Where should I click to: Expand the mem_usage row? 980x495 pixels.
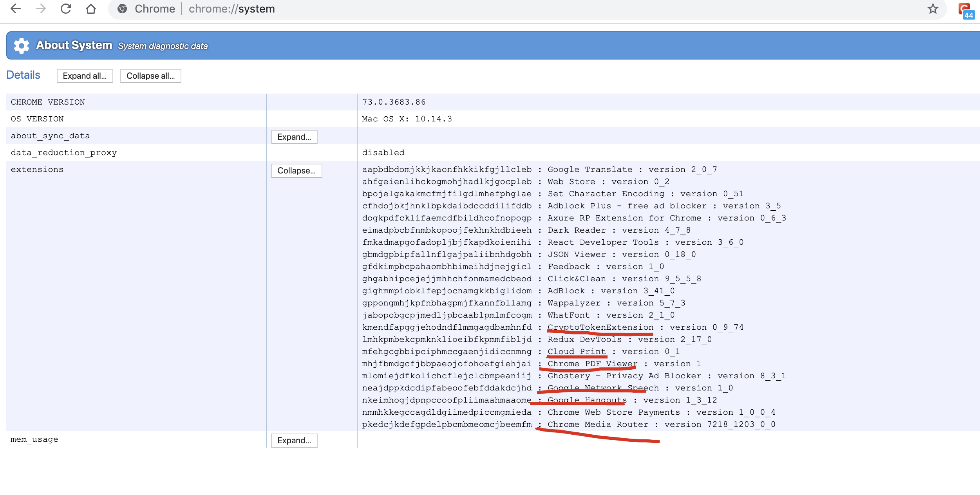point(294,441)
